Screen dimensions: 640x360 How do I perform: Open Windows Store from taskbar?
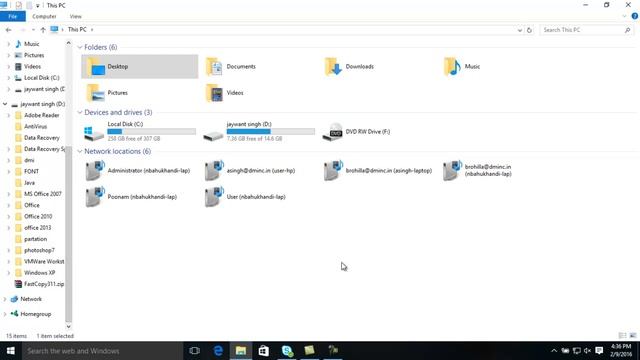[x=264, y=351]
